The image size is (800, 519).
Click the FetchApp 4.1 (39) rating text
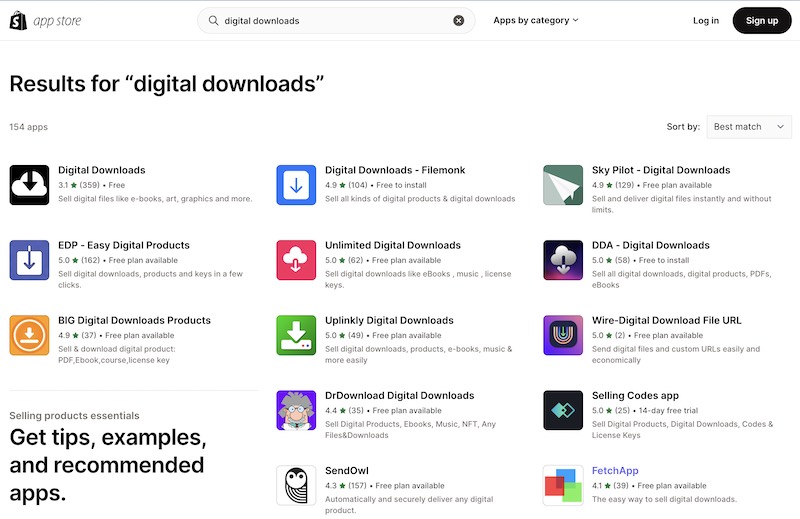pos(610,485)
